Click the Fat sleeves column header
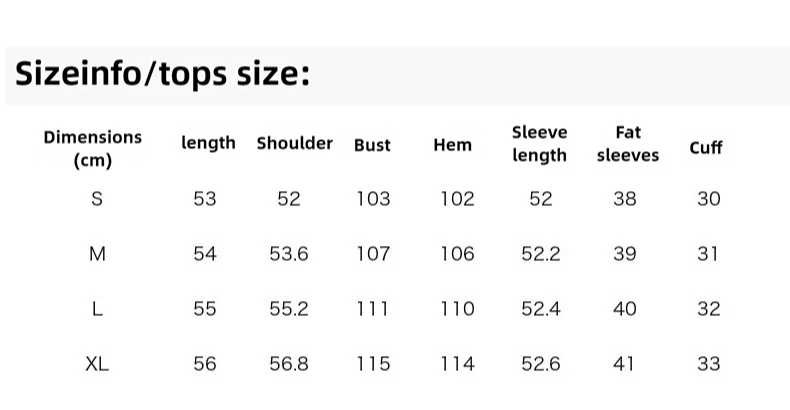Image resolution: width=790 pixels, height=410 pixels. pyautogui.click(x=628, y=144)
